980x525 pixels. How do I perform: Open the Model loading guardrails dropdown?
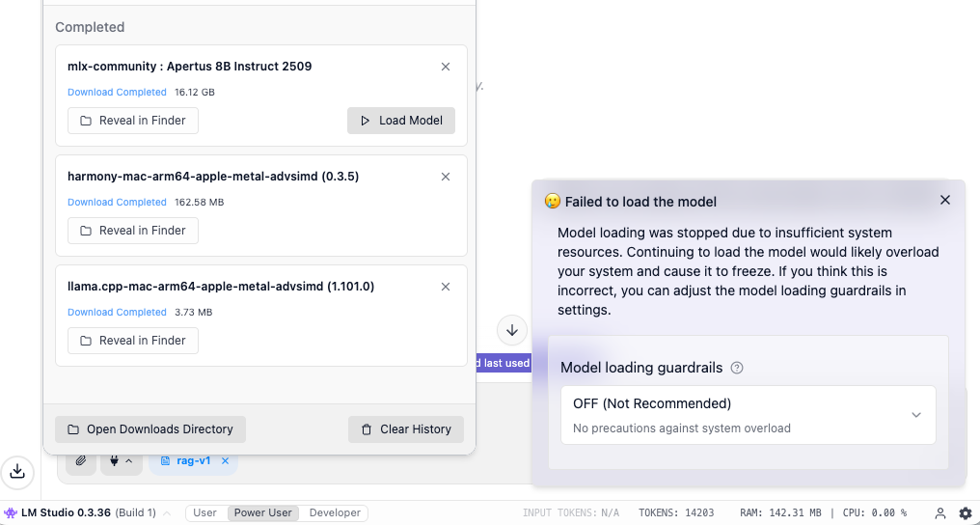[x=748, y=415]
